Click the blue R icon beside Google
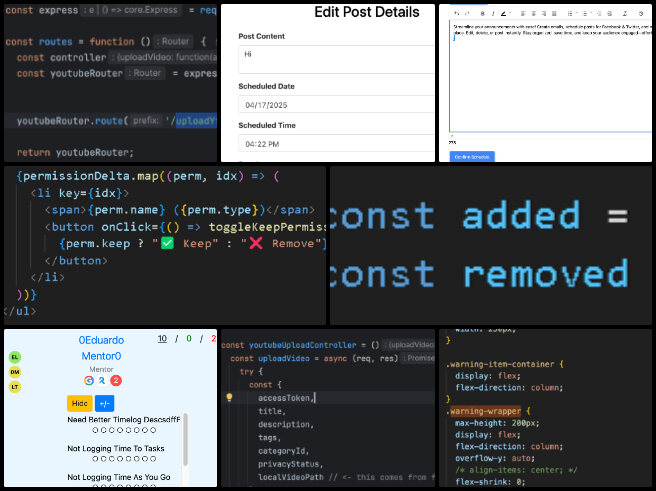 coord(102,381)
